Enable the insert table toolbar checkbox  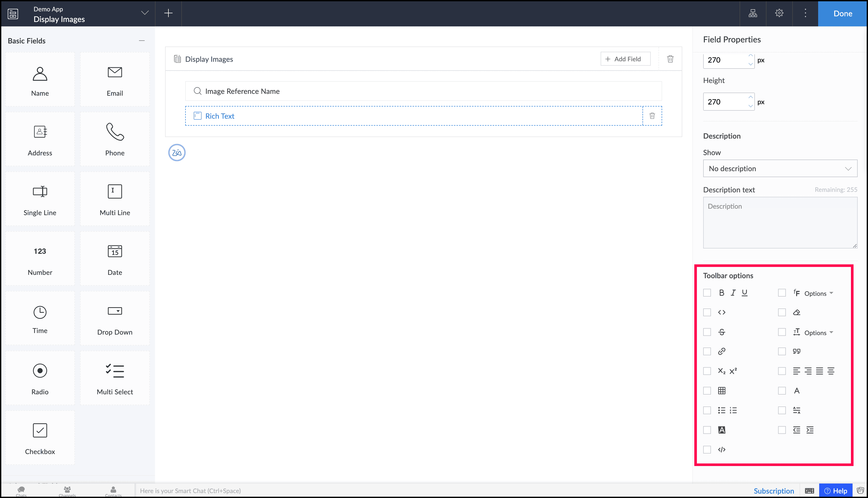707,391
